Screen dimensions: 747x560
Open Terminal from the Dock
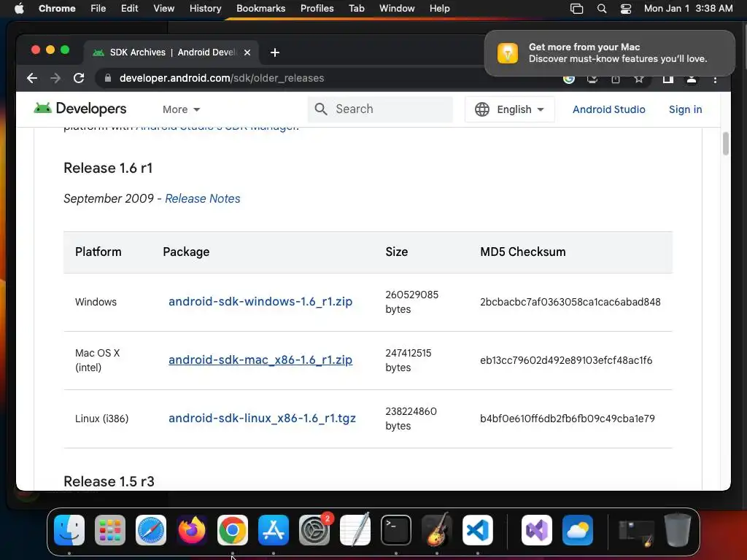396,530
